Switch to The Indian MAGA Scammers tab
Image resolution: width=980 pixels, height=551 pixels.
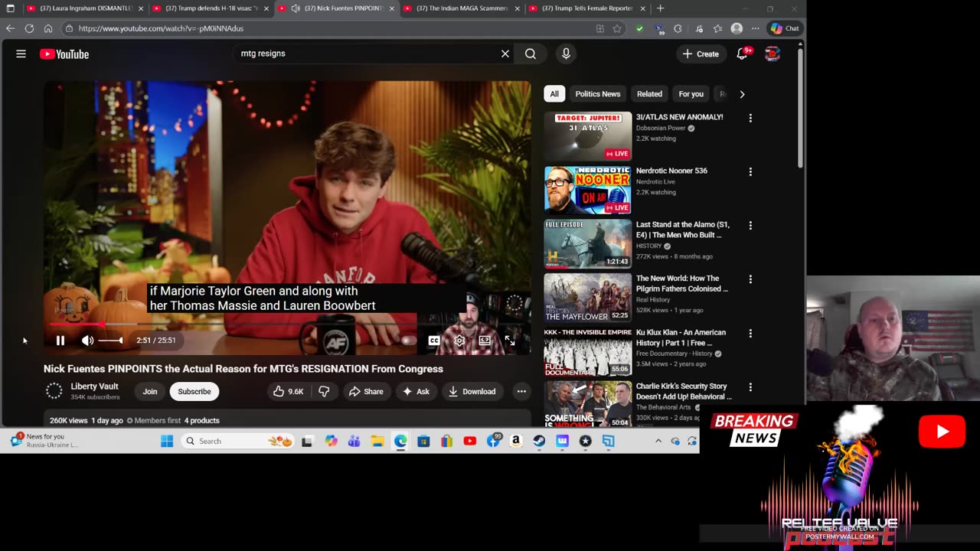(462, 8)
